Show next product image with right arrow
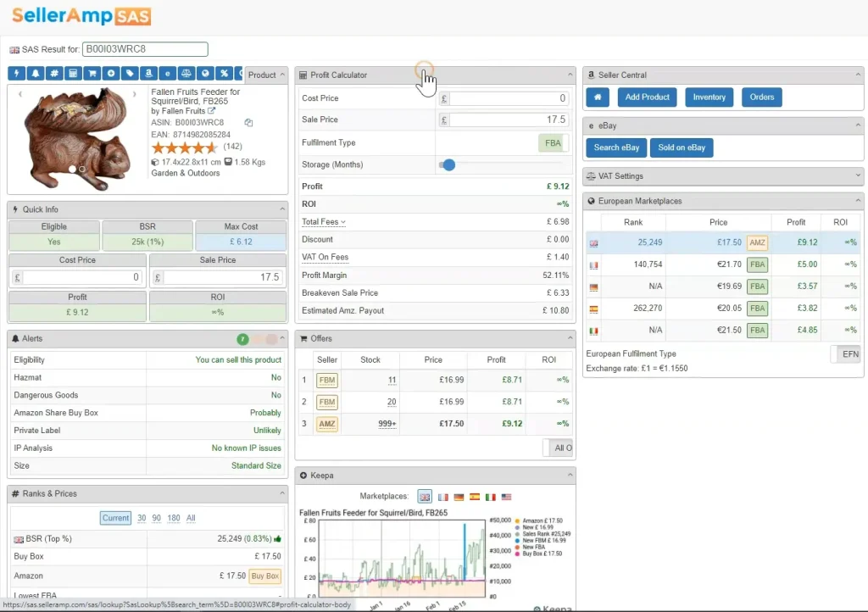 tap(134, 95)
